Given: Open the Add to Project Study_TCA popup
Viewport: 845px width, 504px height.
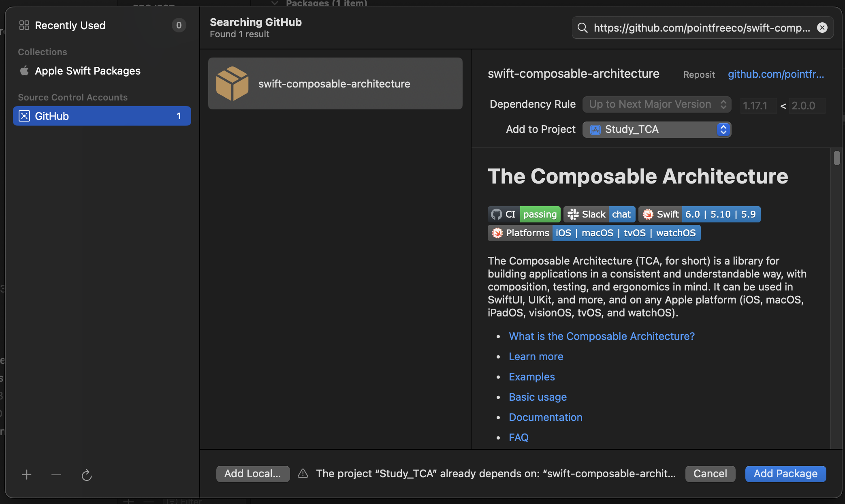Looking at the screenshot, I should [657, 130].
